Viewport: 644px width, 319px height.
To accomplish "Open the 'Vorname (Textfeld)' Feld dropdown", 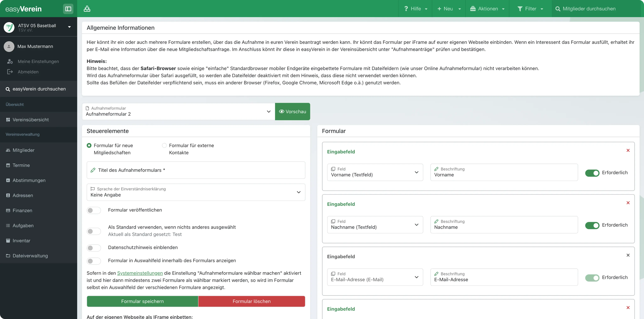I will (375, 172).
